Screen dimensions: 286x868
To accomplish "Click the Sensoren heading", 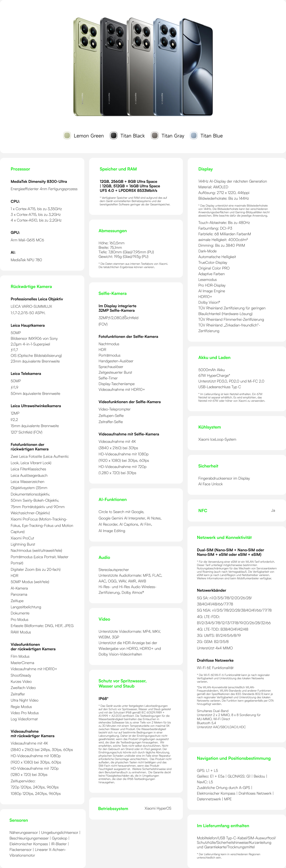I will (x=19, y=821).
